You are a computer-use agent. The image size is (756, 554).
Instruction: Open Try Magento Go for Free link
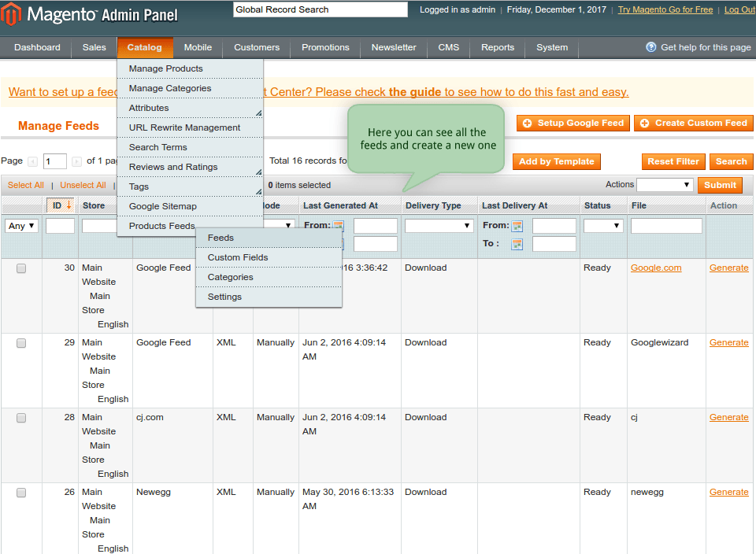[x=665, y=9]
